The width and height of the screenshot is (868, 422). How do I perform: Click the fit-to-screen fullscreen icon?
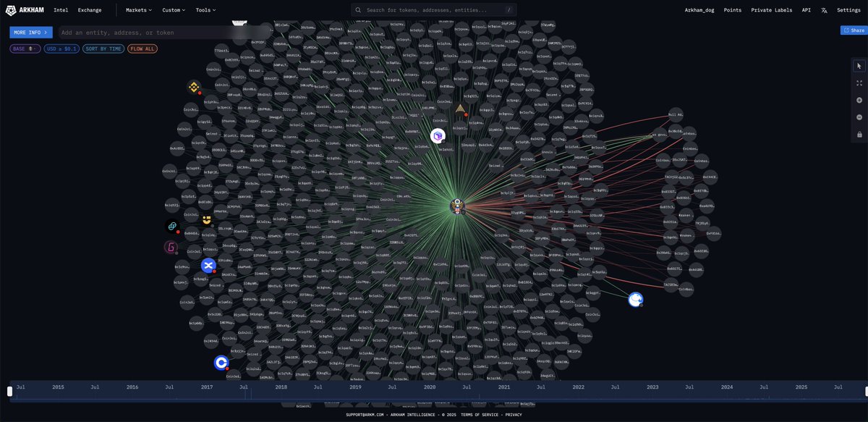point(859,83)
